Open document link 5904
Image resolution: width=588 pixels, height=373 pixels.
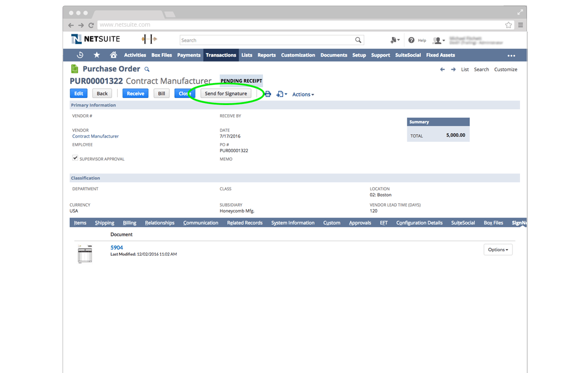tap(117, 247)
